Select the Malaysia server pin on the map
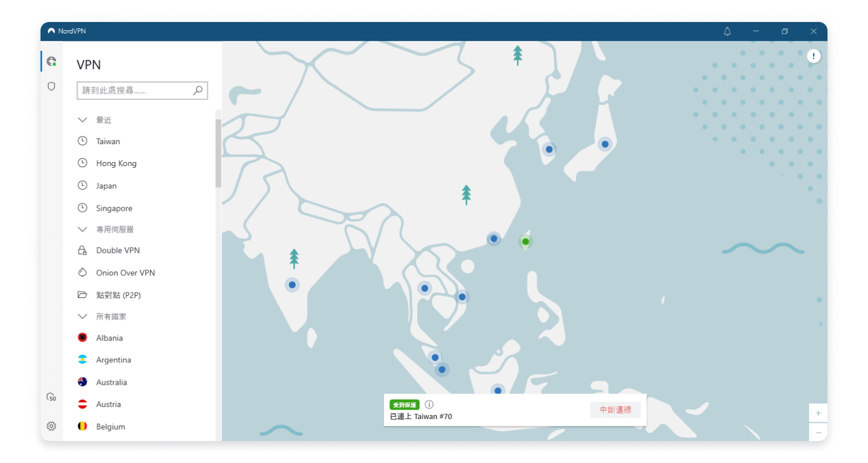This screenshot has width=868, height=463. click(x=435, y=357)
